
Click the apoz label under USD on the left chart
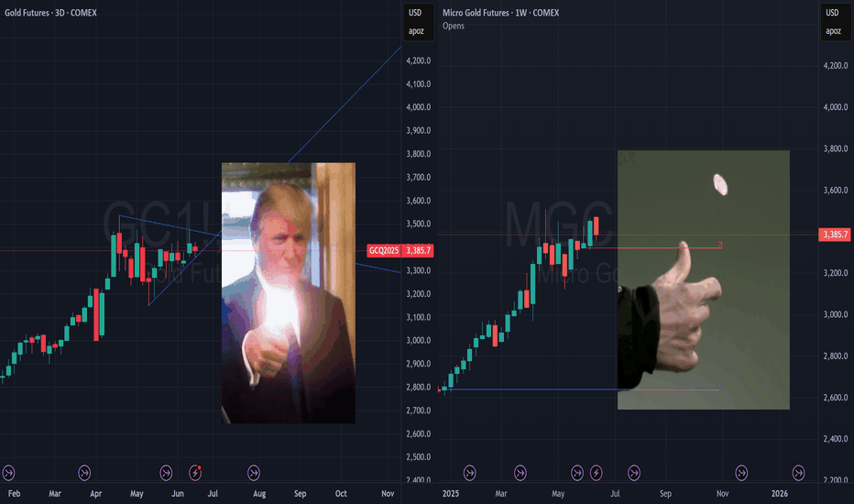[416, 31]
